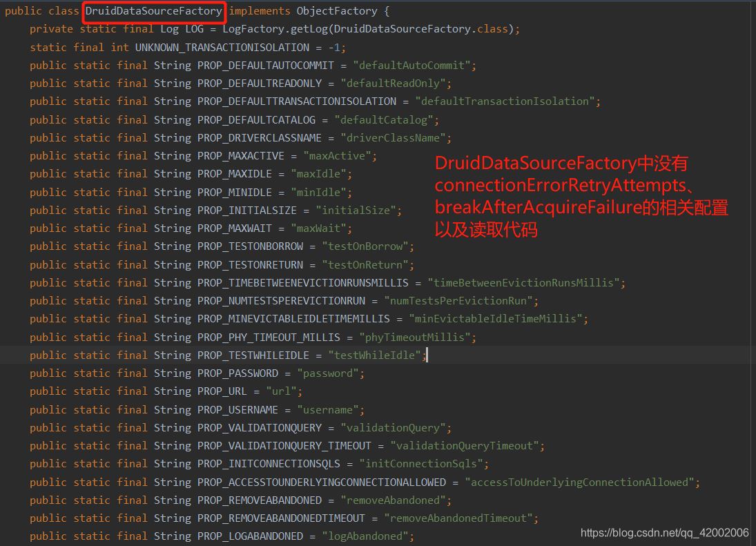Click the "validationQueryTimeout" string literal
Image resolution: width=756 pixels, height=546 pixels.
coord(465,446)
